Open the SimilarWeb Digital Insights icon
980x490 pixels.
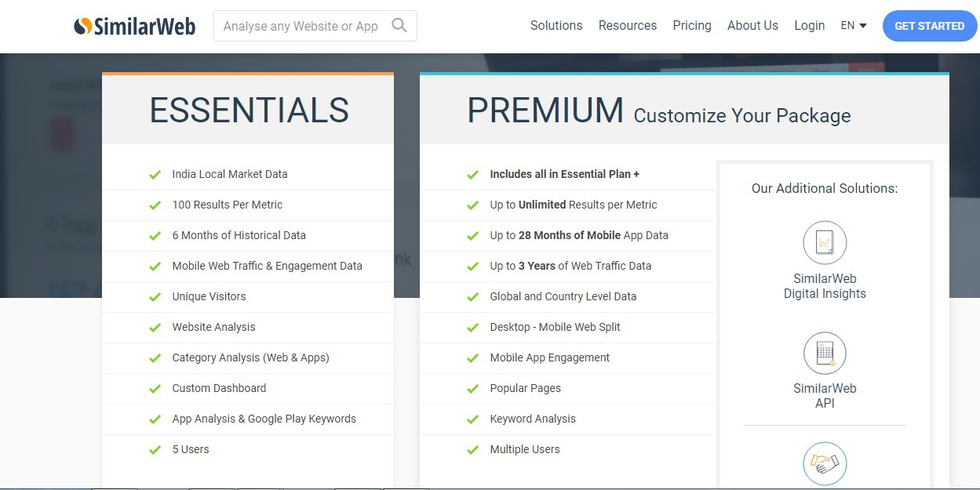pos(825,242)
